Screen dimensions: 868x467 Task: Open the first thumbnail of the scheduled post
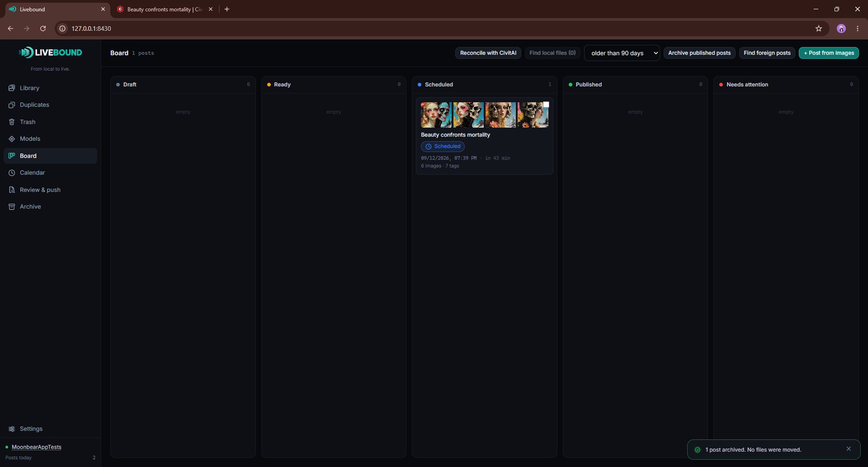436,115
